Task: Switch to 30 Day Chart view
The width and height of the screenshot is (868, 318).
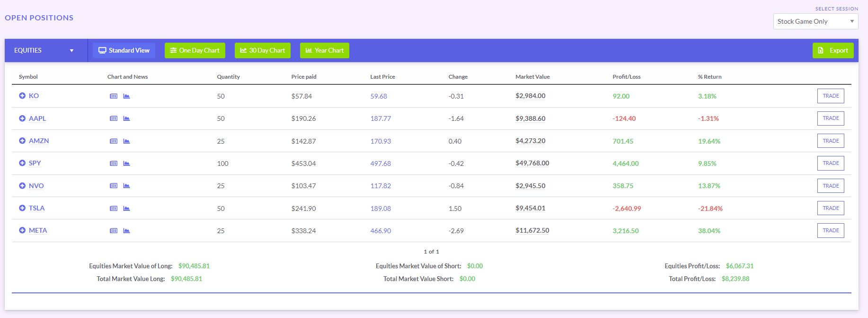Action: [x=263, y=50]
